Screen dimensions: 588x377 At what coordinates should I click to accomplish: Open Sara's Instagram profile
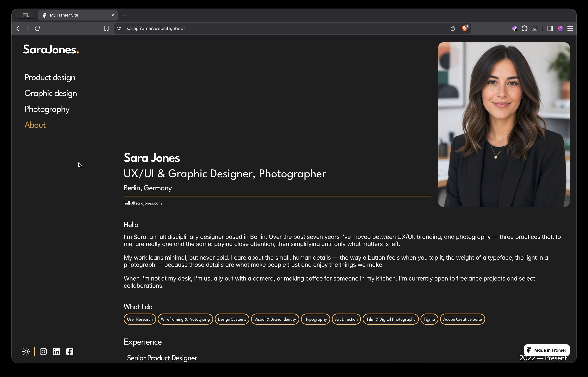pyautogui.click(x=43, y=352)
